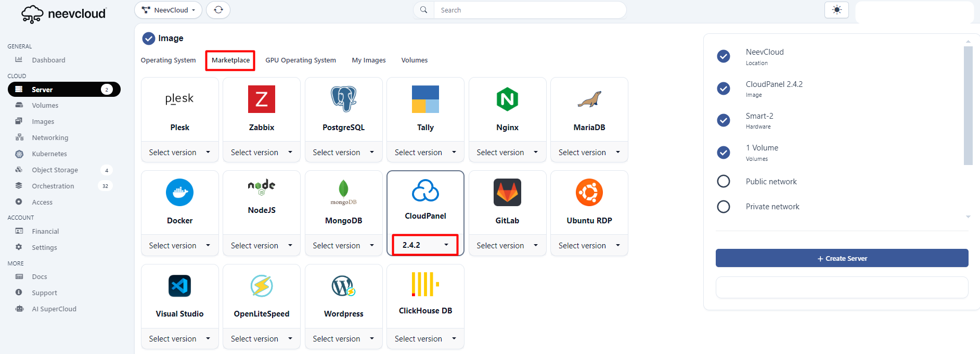The height and width of the screenshot is (354, 980).
Task: Switch to GPU Operating System tab
Action: 301,60
